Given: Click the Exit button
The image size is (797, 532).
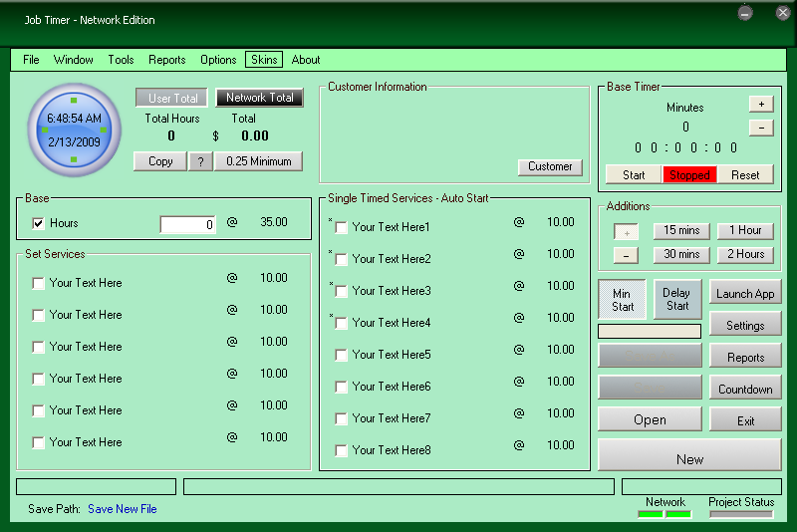Looking at the screenshot, I should [745, 420].
